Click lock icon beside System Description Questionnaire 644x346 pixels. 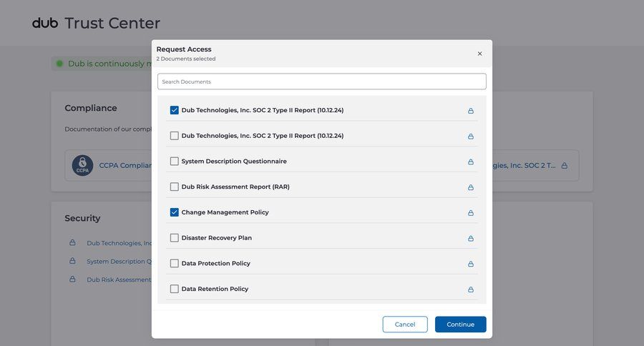click(x=471, y=162)
